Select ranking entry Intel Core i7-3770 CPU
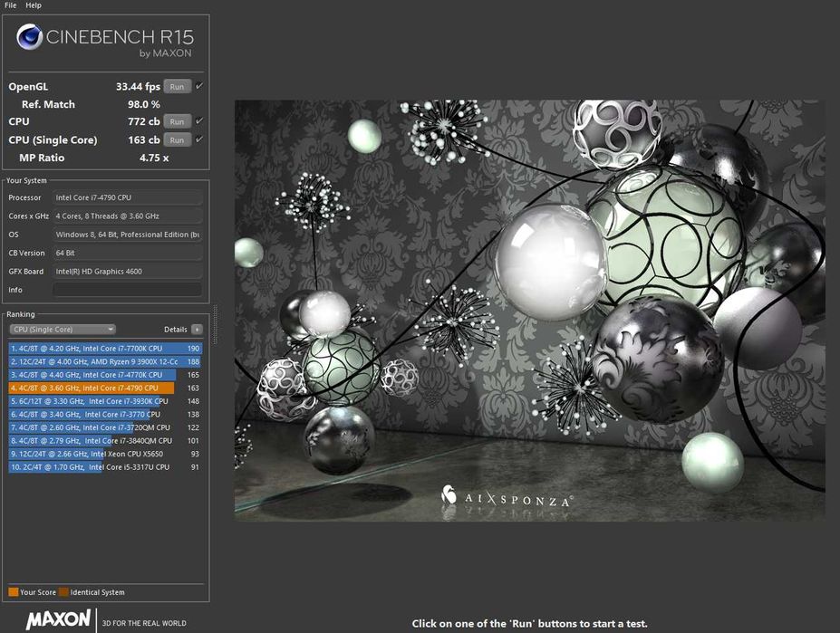The height and width of the screenshot is (633, 840). tap(105, 414)
